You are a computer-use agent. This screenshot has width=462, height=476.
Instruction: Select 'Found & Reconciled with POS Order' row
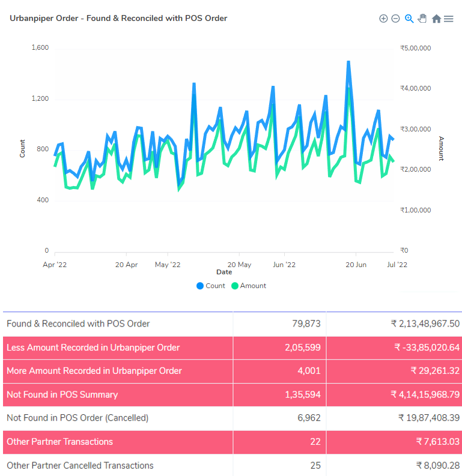[x=233, y=324]
